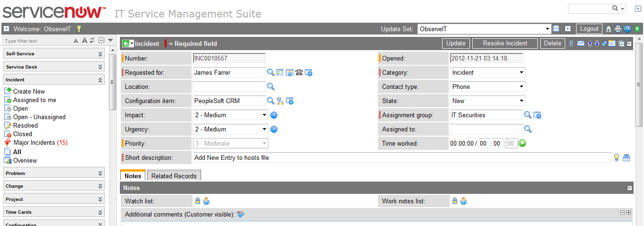Click the Logout button
The image size is (644, 226).
(589, 29)
